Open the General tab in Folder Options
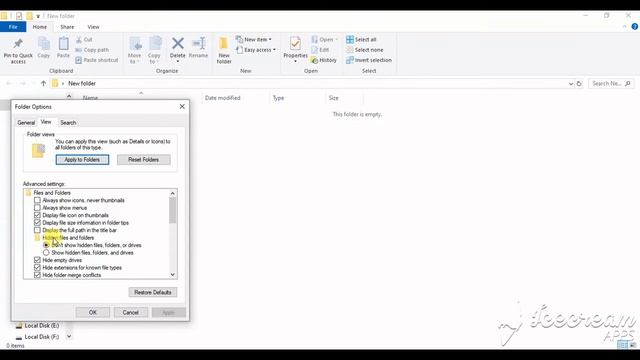The height and width of the screenshot is (360, 640). (x=26, y=122)
